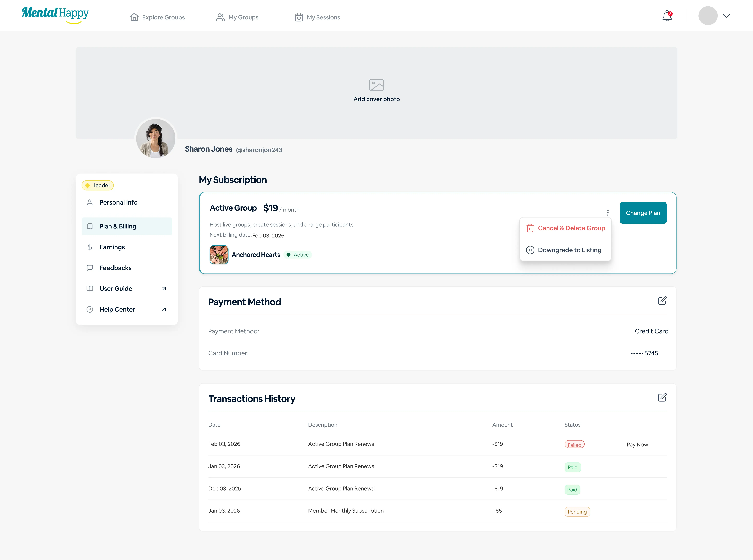Click the red trash icon for Cancel & Delete
This screenshot has width=753, height=560.
[530, 228]
